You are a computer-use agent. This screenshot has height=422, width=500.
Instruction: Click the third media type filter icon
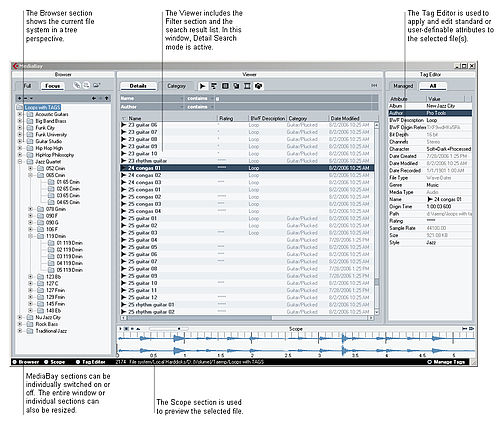225,86
